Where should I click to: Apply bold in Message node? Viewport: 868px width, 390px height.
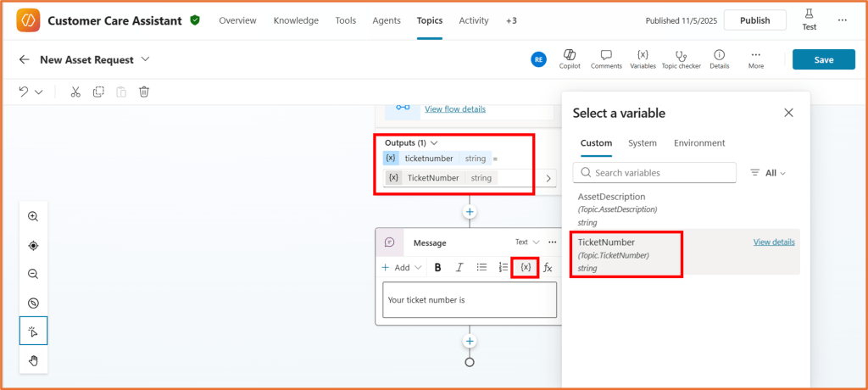tap(438, 268)
